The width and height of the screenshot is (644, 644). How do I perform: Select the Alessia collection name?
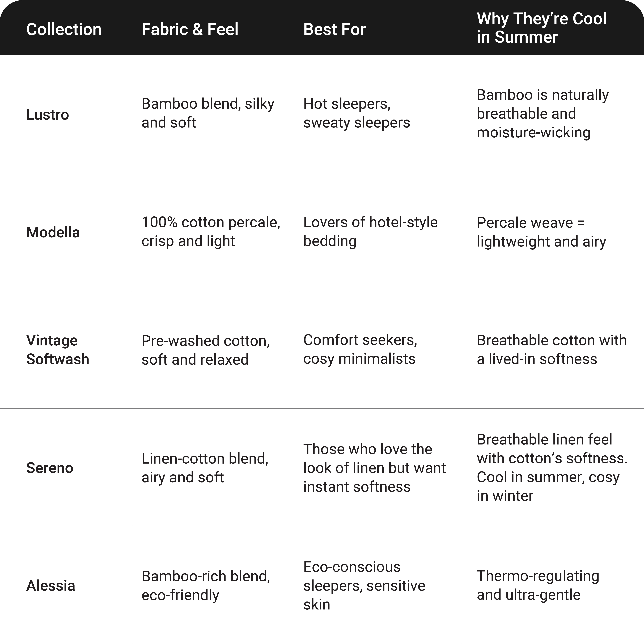(51, 585)
